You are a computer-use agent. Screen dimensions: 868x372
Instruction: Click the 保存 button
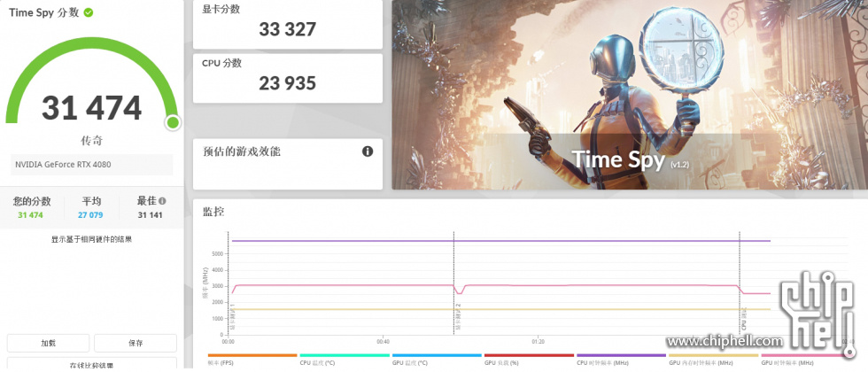[x=136, y=344]
